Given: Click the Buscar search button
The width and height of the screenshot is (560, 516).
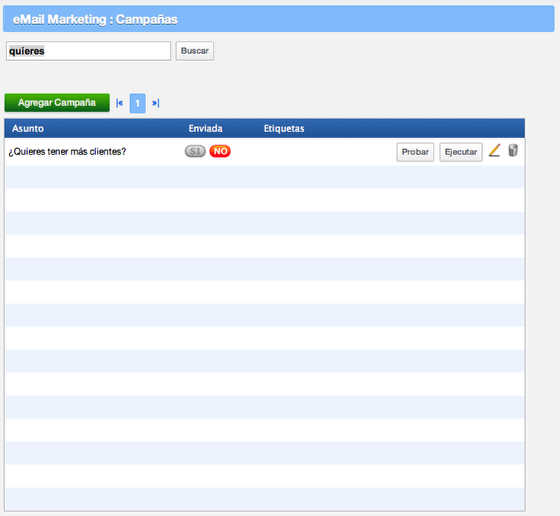Looking at the screenshot, I should (x=195, y=51).
